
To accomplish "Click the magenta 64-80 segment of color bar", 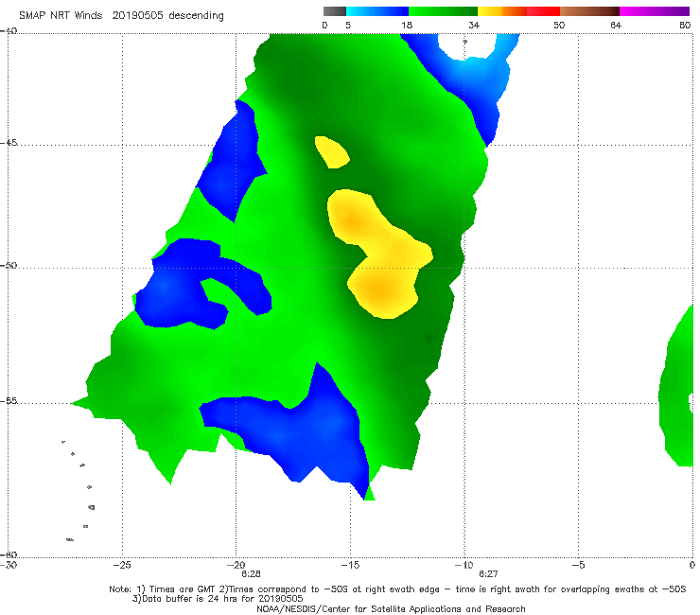I will [655, 11].
